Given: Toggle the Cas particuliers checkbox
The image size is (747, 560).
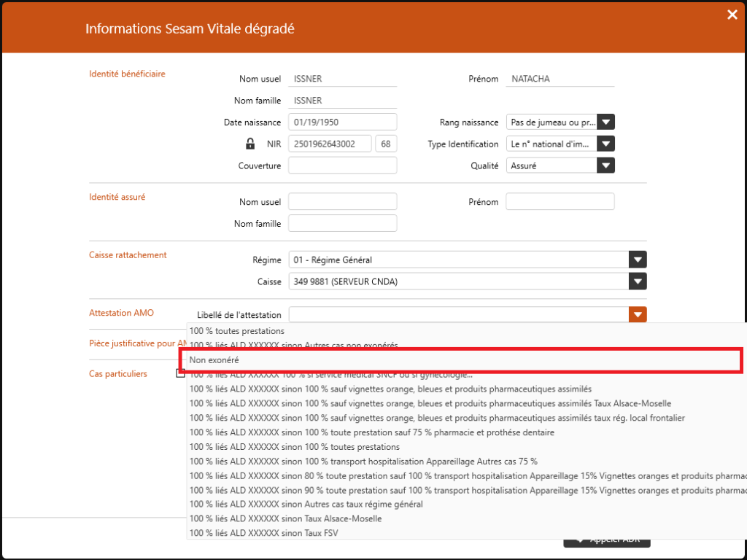Looking at the screenshot, I should tap(179, 373).
